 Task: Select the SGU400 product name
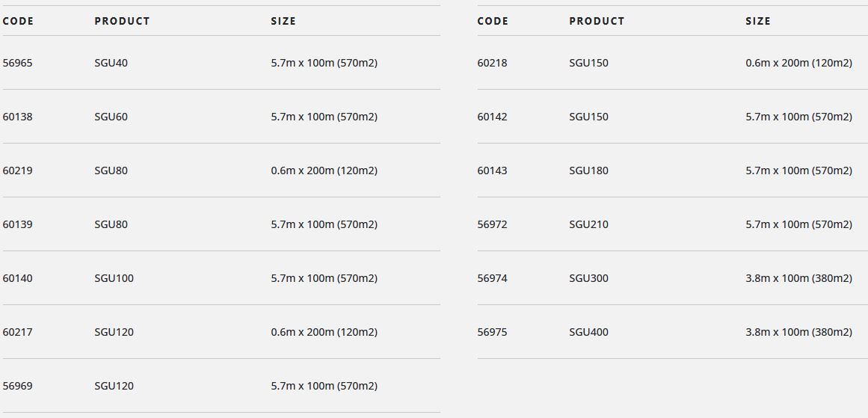click(x=588, y=332)
